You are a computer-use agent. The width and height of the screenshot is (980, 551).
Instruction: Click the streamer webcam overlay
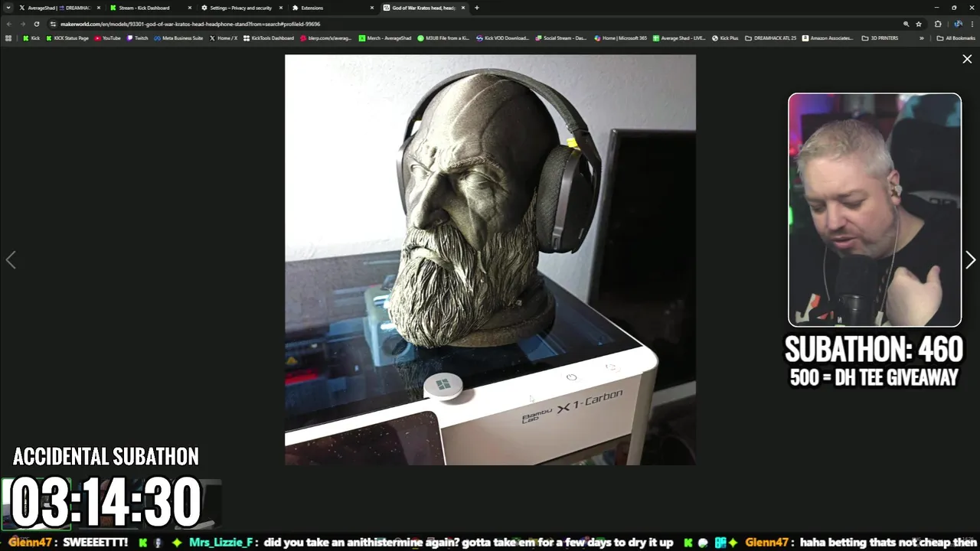874,210
